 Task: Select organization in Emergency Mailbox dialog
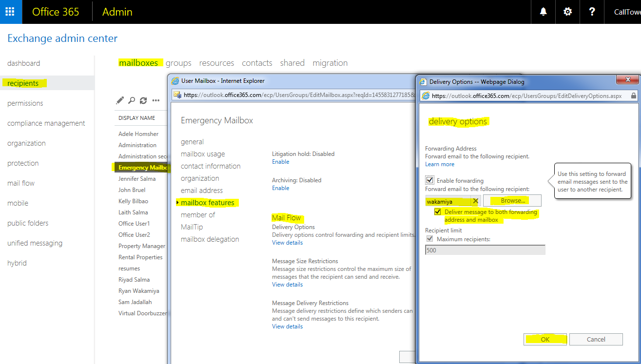pos(200,178)
